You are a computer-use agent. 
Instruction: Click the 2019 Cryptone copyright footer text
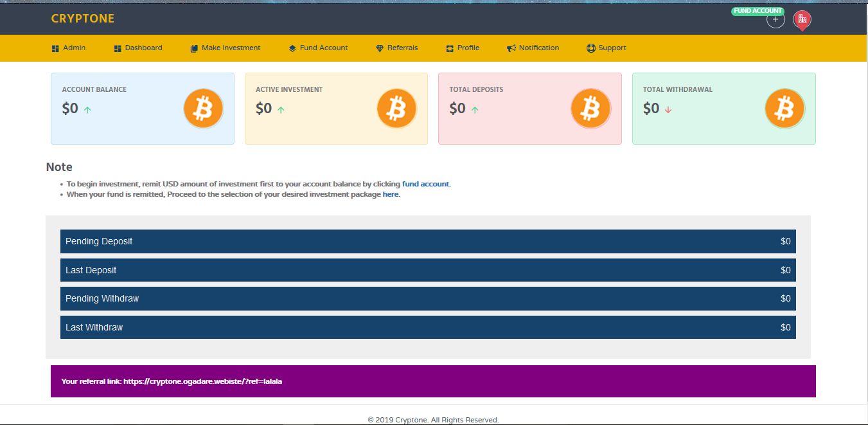433,420
